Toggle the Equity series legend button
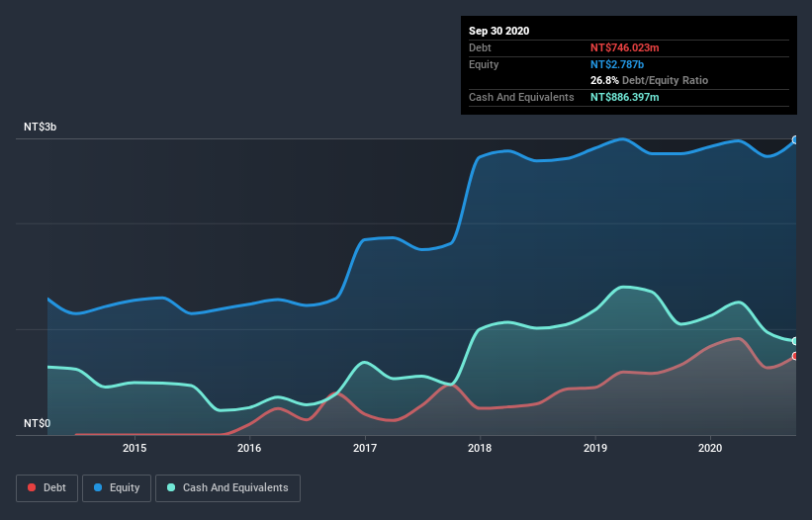Image resolution: width=812 pixels, height=520 pixels. point(117,488)
